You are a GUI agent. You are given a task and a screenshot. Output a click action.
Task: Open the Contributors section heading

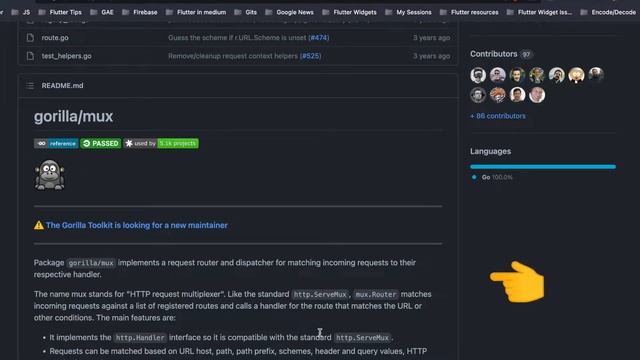pyautogui.click(x=493, y=54)
